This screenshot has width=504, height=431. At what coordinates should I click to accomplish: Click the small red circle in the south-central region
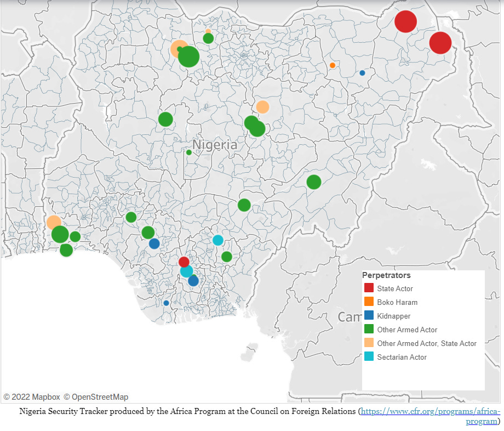point(184,262)
